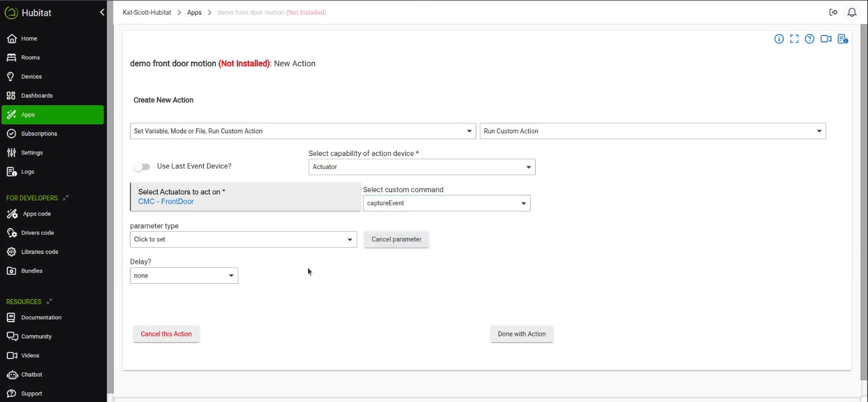Click the Apps wand icon
The image size is (868, 402).
point(11,115)
